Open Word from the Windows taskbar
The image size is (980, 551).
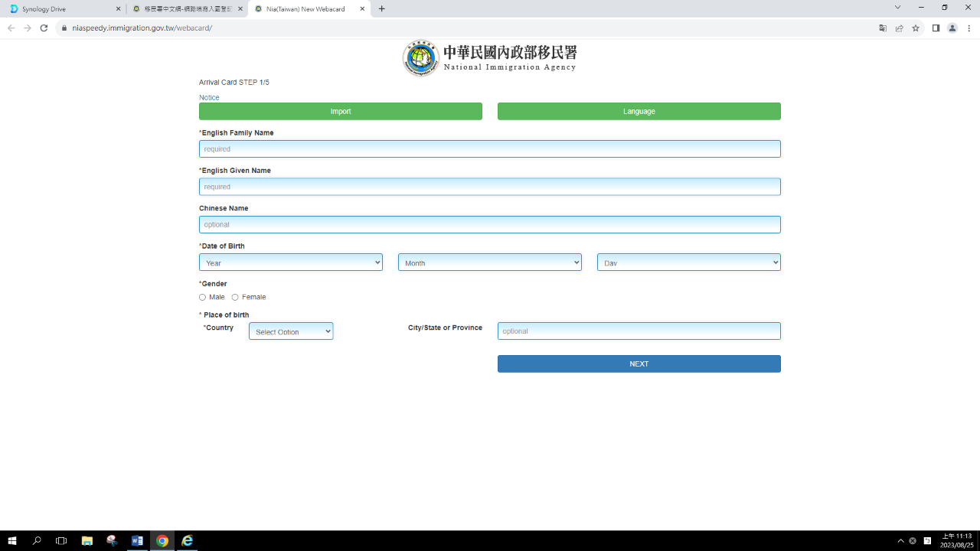[137, 540]
